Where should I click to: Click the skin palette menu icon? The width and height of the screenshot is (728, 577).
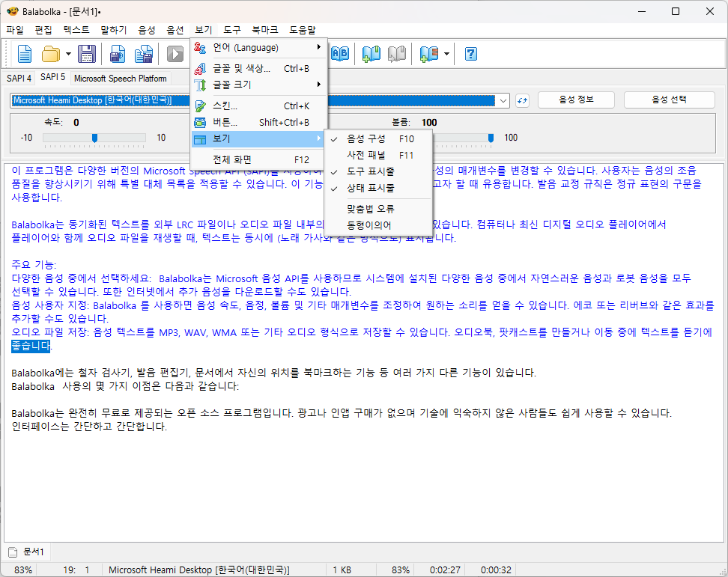coord(200,106)
